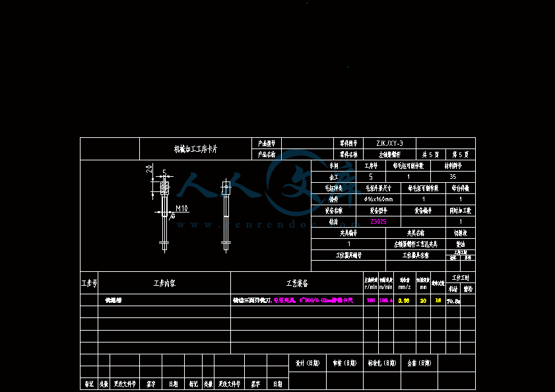
Task: Click the 设备型号 header cell
Action: (378, 211)
